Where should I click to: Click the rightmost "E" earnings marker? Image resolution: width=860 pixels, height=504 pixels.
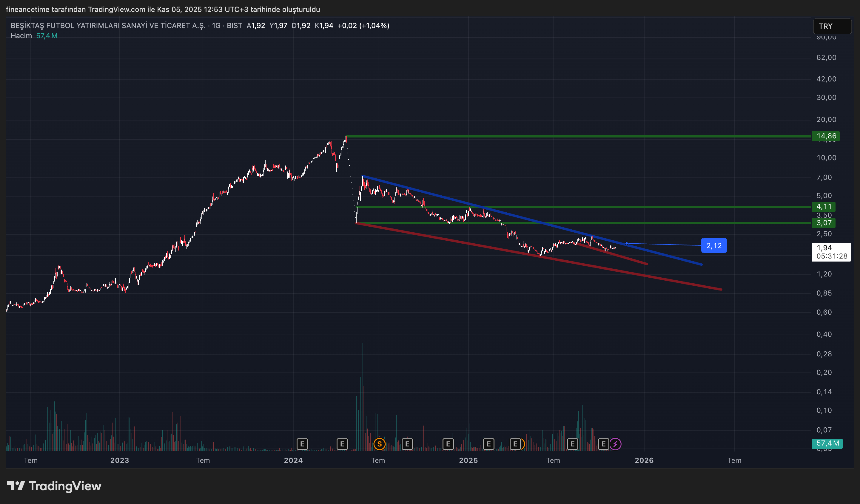tap(603, 444)
